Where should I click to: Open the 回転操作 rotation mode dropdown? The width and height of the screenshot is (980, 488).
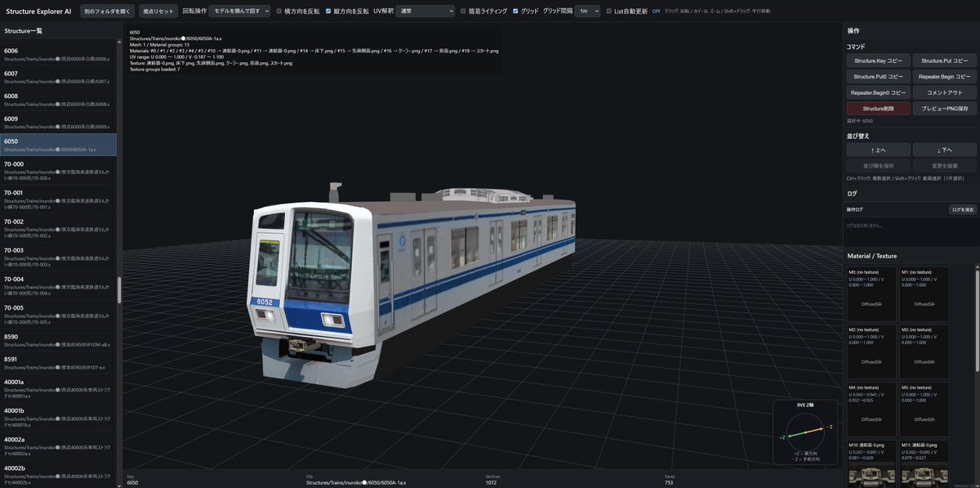[x=239, y=11]
